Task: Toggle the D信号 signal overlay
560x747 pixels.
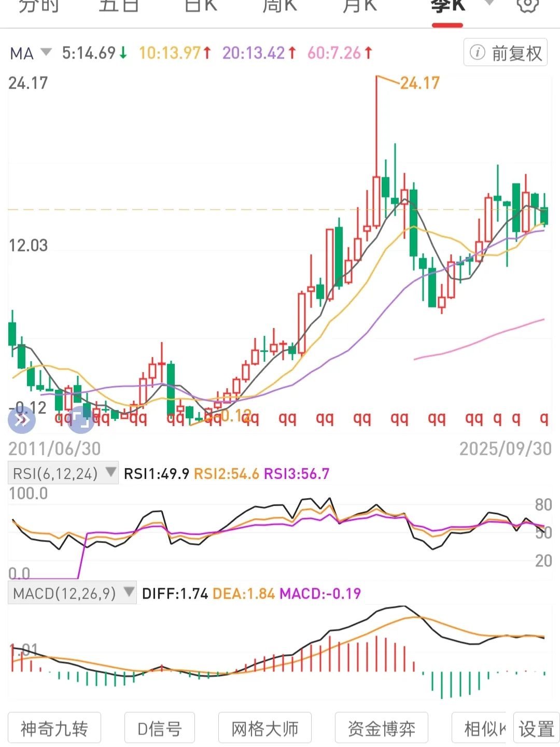Action: (x=160, y=728)
